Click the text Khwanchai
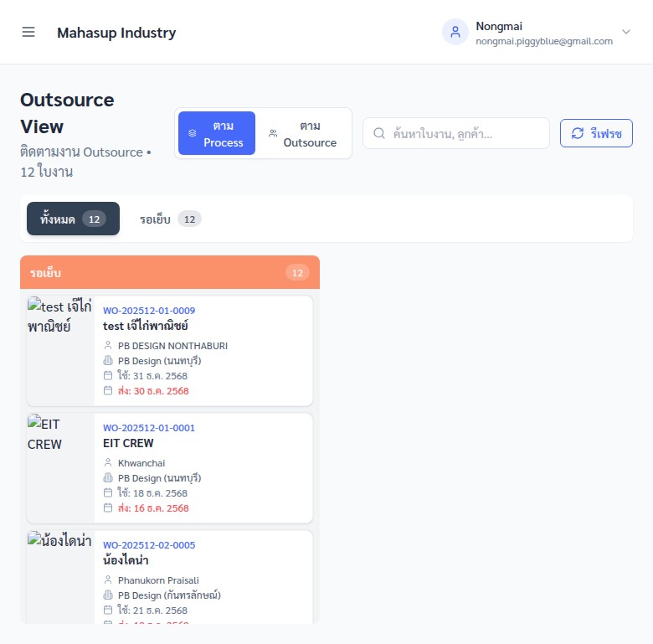 tap(141, 463)
